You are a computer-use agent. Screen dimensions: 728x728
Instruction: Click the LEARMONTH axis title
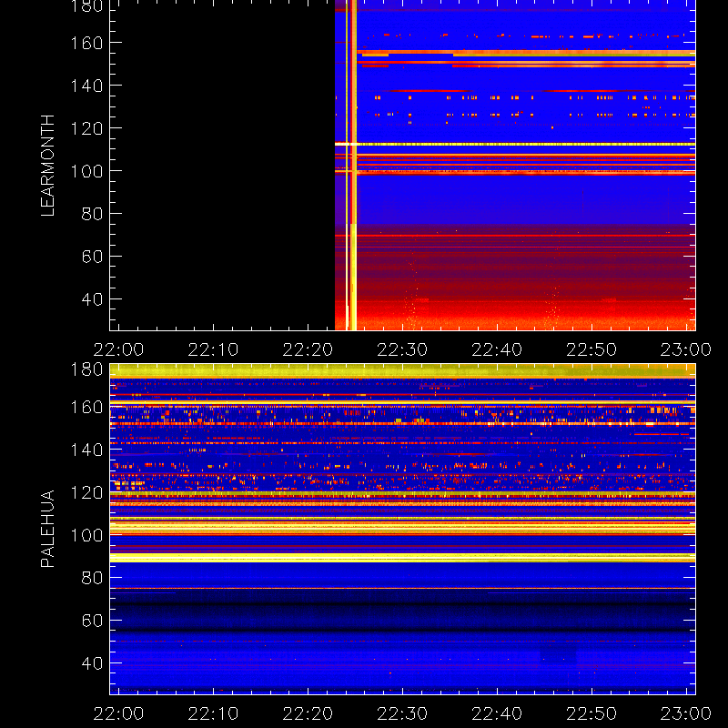(x=48, y=166)
